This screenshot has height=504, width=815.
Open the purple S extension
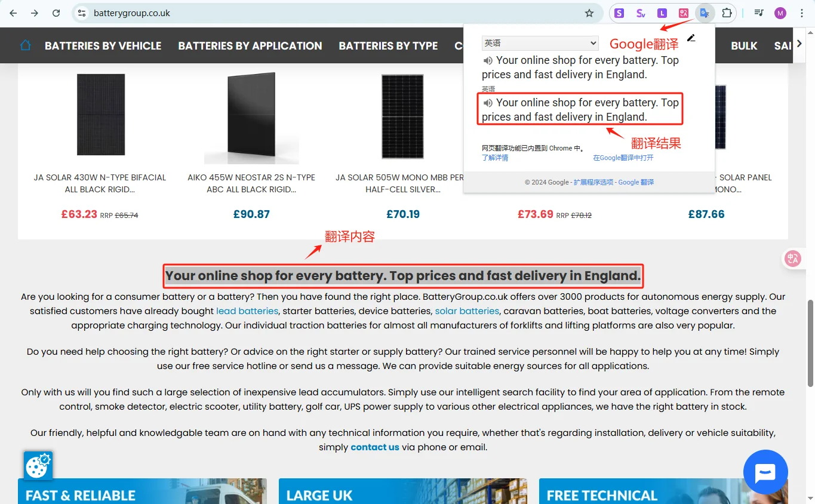(x=619, y=13)
